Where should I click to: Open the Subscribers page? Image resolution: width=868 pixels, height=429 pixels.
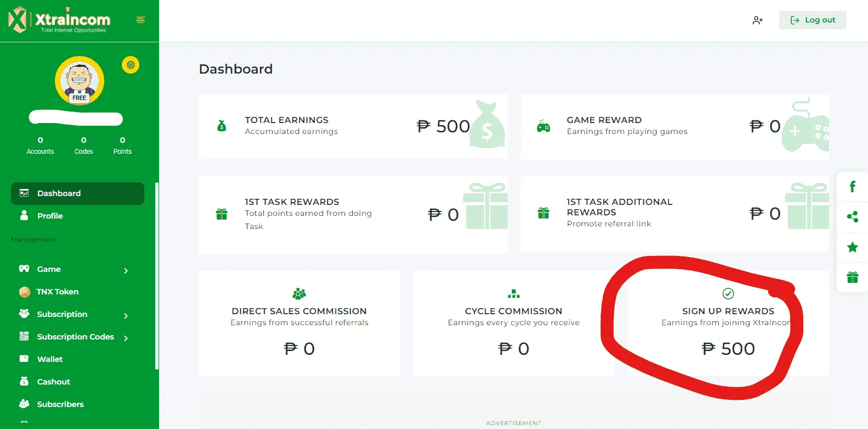60,404
